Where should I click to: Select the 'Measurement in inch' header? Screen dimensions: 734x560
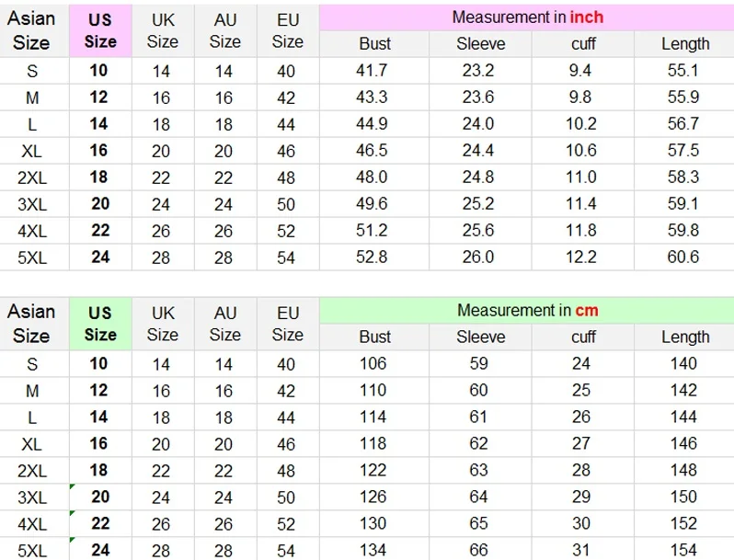[x=527, y=17]
